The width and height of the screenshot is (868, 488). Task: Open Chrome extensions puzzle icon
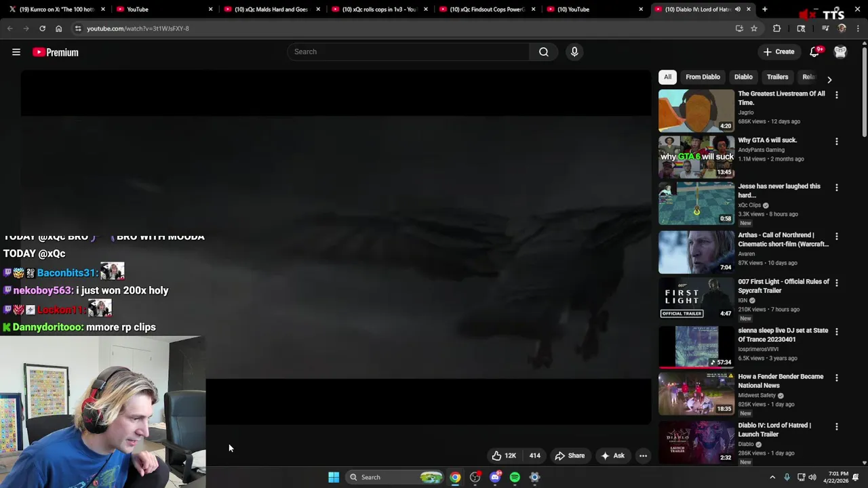(777, 28)
